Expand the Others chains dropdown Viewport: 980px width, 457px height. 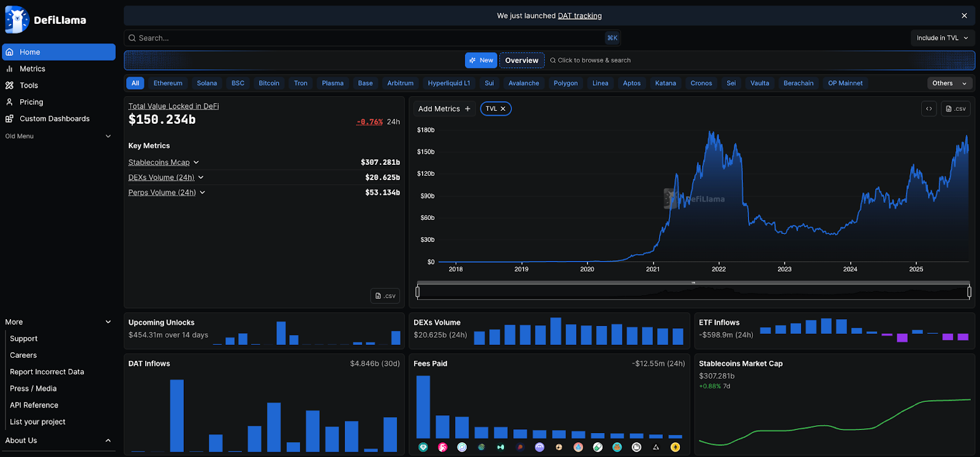pyautogui.click(x=949, y=83)
